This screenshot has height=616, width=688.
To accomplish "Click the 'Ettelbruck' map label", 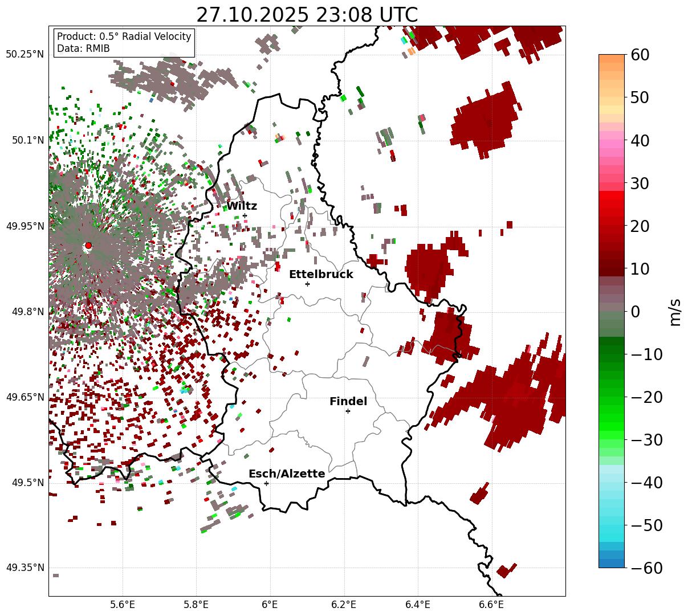I will click(x=321, y=275).
